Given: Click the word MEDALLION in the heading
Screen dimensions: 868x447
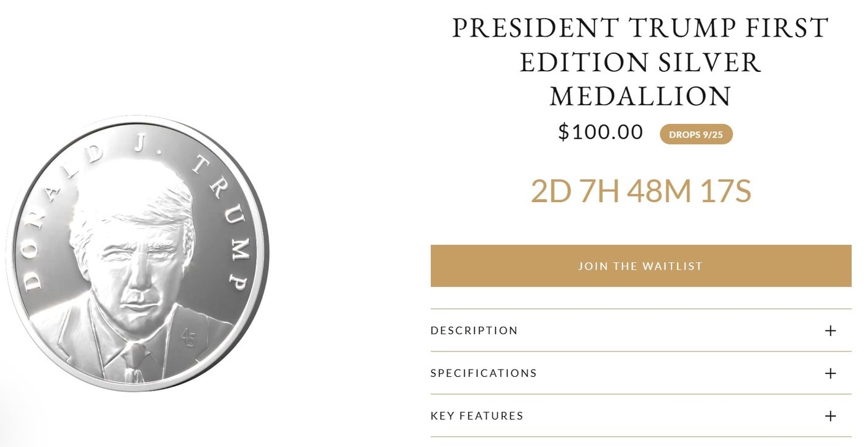Looking at the screenshot, I should click(x=641, y=96).
